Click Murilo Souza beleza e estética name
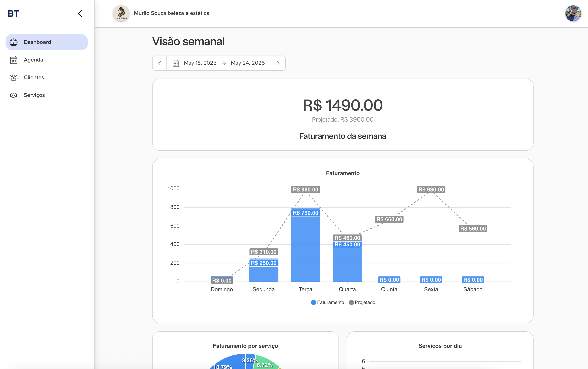This screenshot has width=588, height=369. [172, 13]
